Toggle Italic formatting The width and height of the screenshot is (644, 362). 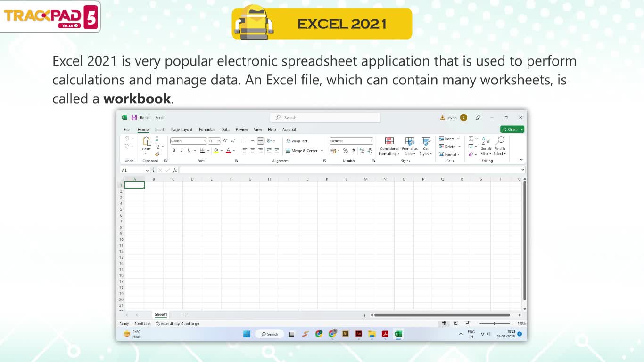(182, 151)
